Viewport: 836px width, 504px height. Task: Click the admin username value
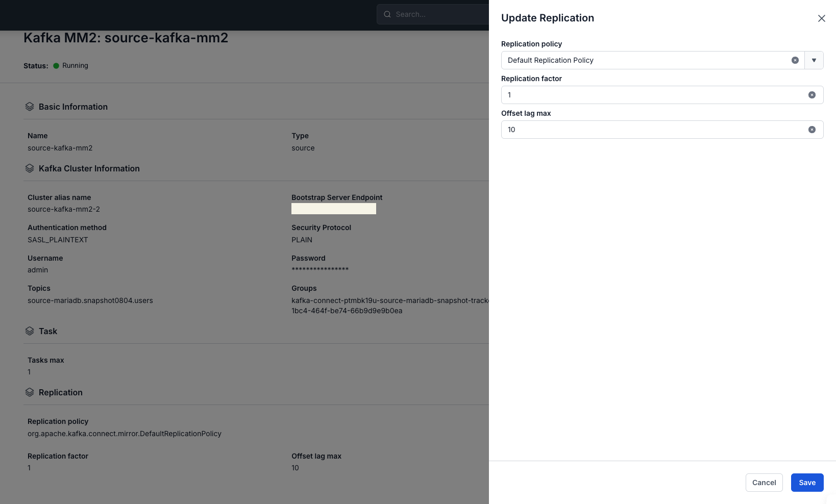pos(38,270)
